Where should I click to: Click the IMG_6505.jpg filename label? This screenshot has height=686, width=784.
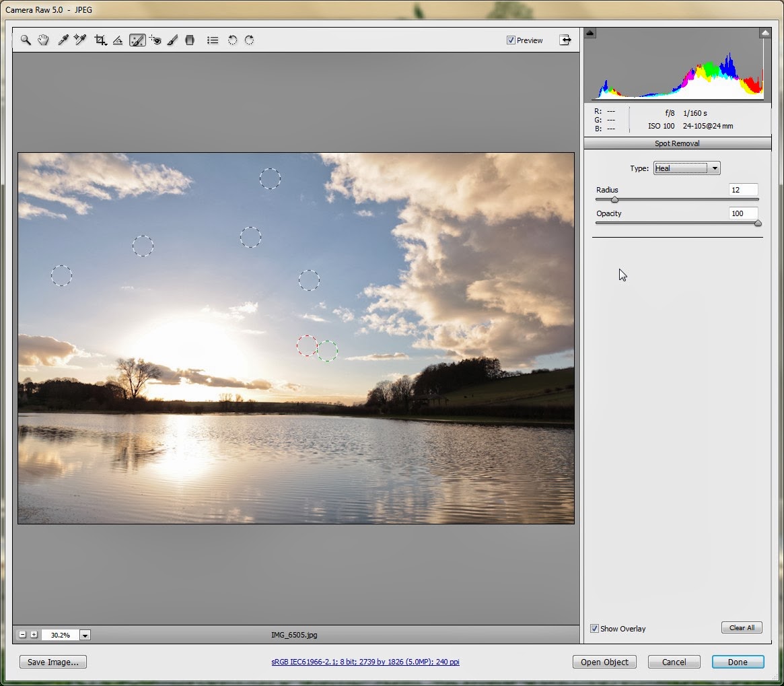tap(294, 634)
